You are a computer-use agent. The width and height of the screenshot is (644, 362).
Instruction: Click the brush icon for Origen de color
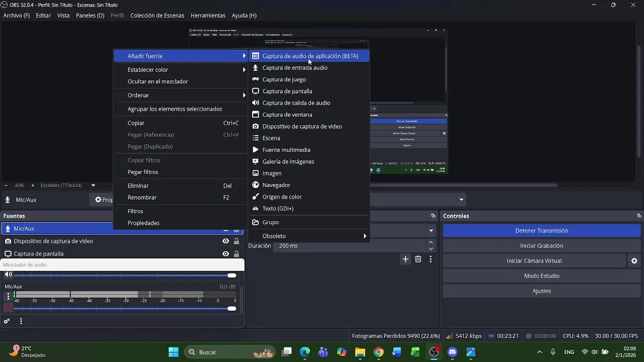(256, 197)
